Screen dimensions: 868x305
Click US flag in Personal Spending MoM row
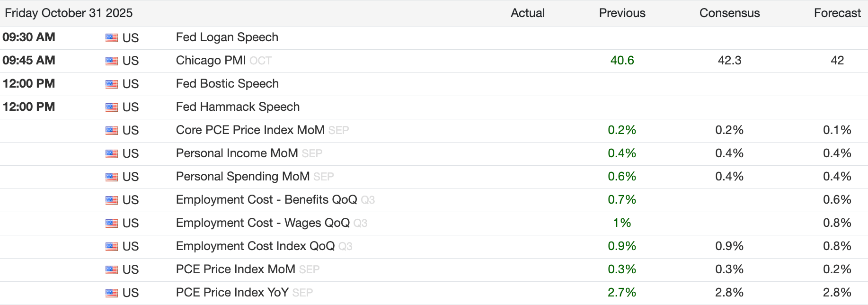click(x=112, y=177)
